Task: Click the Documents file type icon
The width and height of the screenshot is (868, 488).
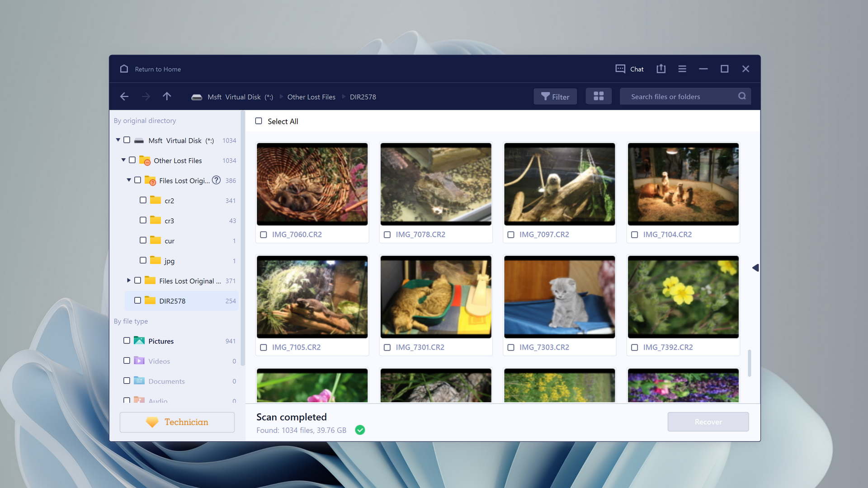Action: tap(139, 380)
